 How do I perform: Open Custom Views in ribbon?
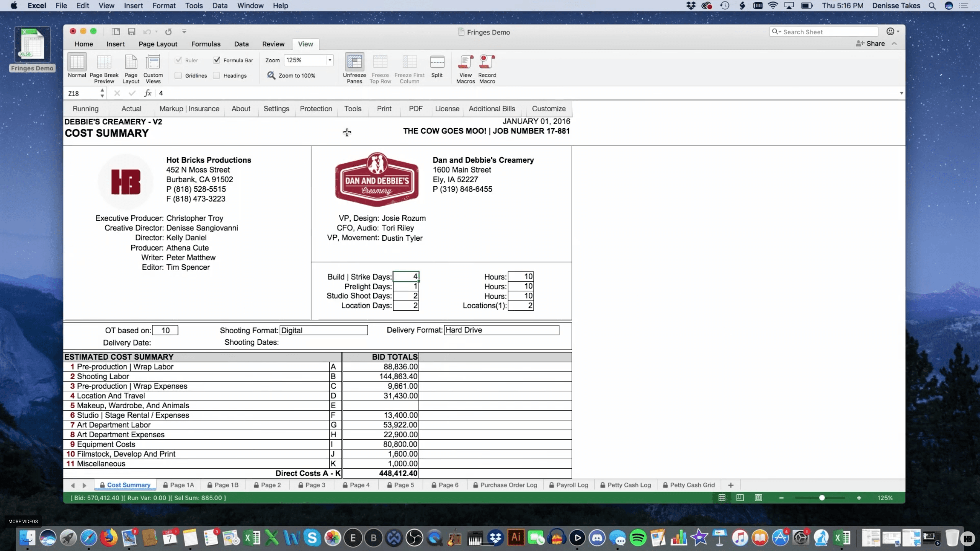(x=153, y=62)
